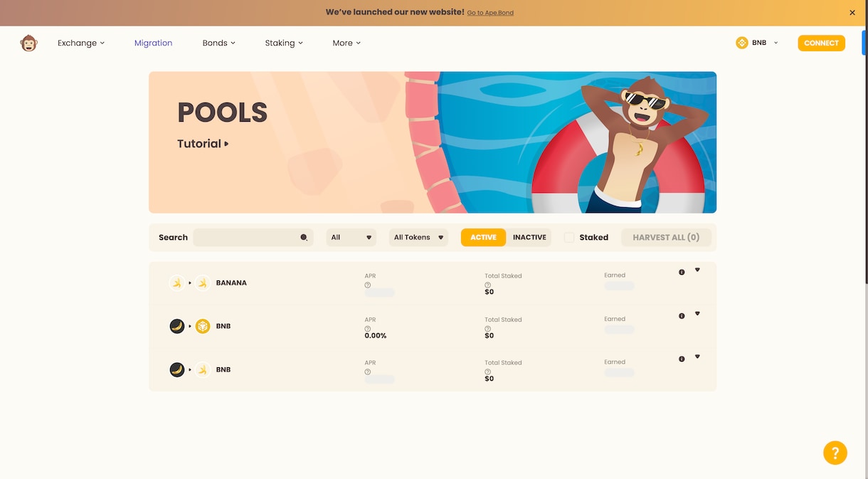
Task: Click Total Staked help icon in the 0.00% APR row
Action: [488, 328]
